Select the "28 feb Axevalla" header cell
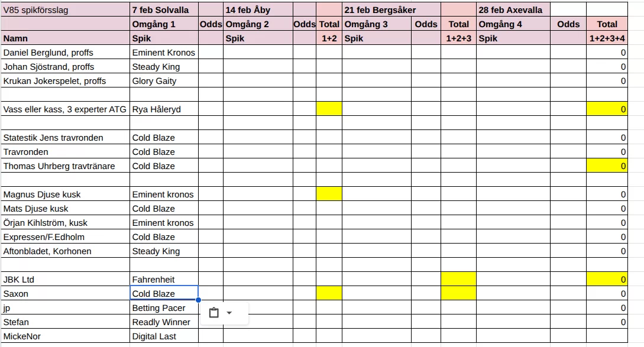 pyautogui.click(x=513, y=10)
